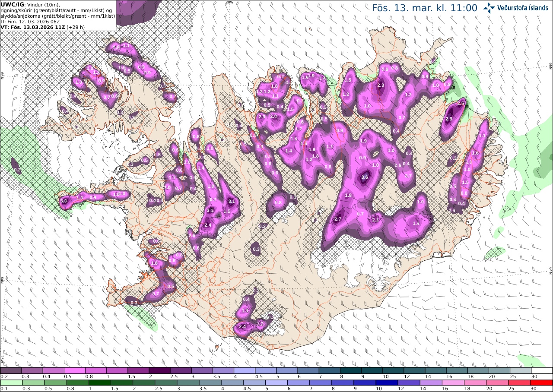The image size is (553, 392).
Task: Click the 3.6 precipitation value on map
Action: [364, 177]
